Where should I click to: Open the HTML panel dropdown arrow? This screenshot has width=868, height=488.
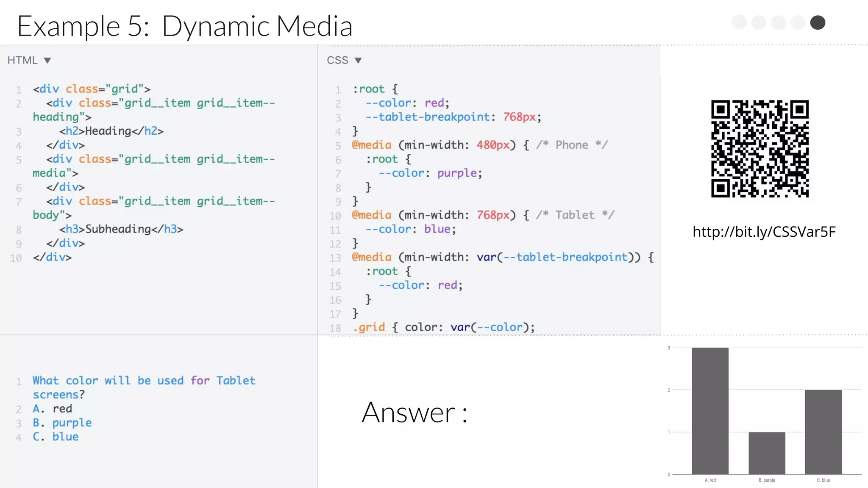pos(47,61)
